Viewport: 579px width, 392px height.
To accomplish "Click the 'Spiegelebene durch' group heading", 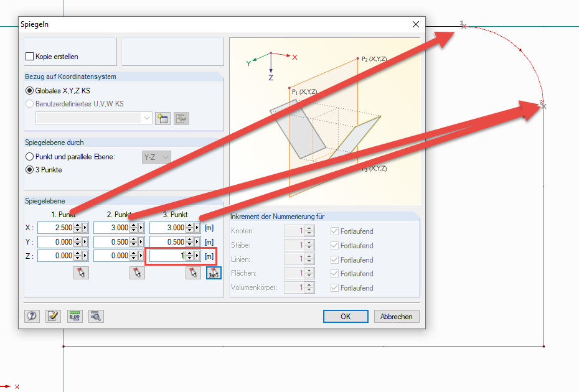I will [x=54, y=142].
